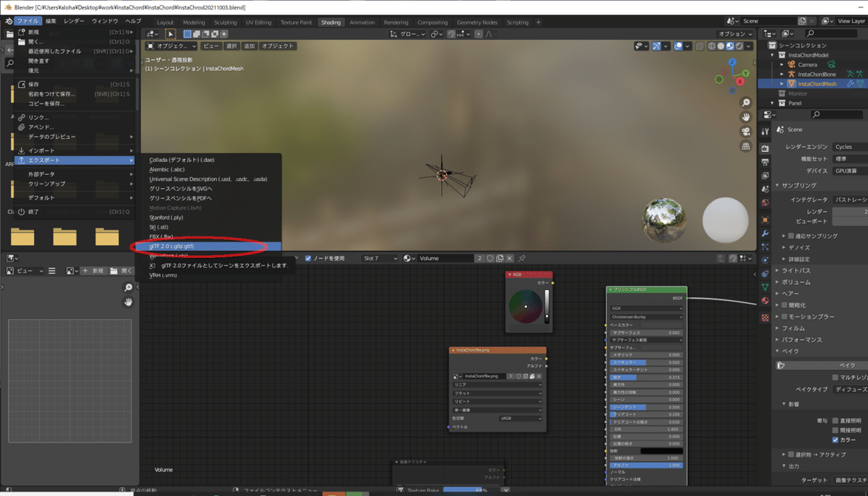
Task: Switch to the Layout workspace tab
Action: [166, 22]
